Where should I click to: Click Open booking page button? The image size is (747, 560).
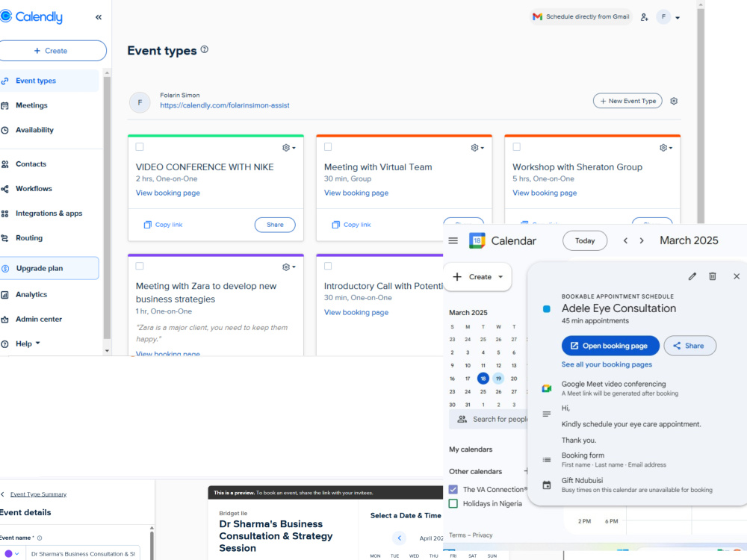click(610, 346)
